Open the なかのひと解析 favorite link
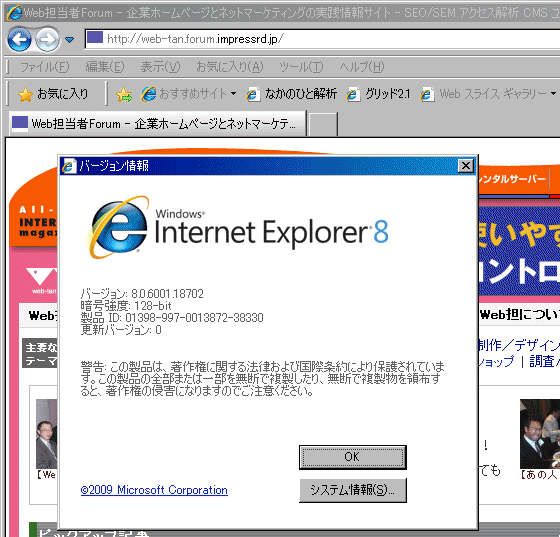This screenshot has width=560, height=537. (291, 94)
